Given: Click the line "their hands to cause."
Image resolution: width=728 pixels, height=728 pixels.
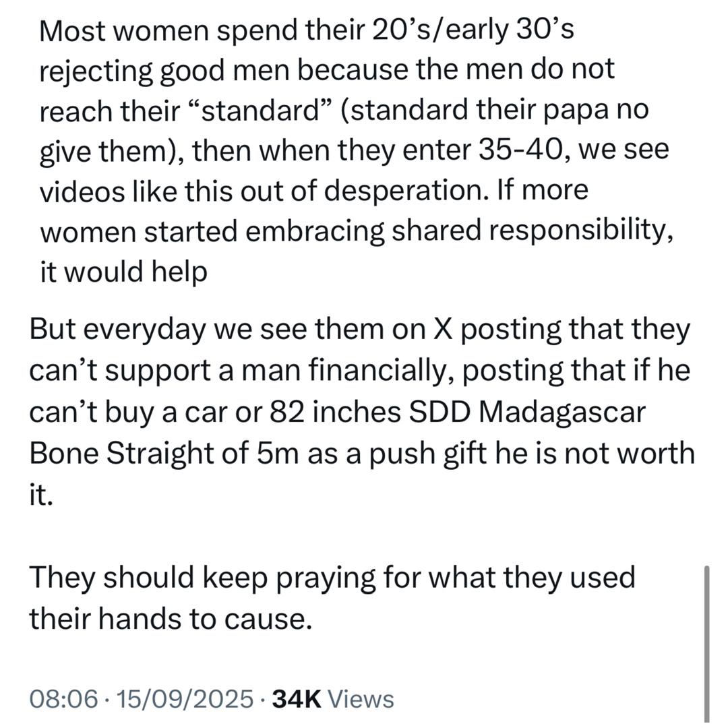Looking at the screenshot, I should point(170,618).
